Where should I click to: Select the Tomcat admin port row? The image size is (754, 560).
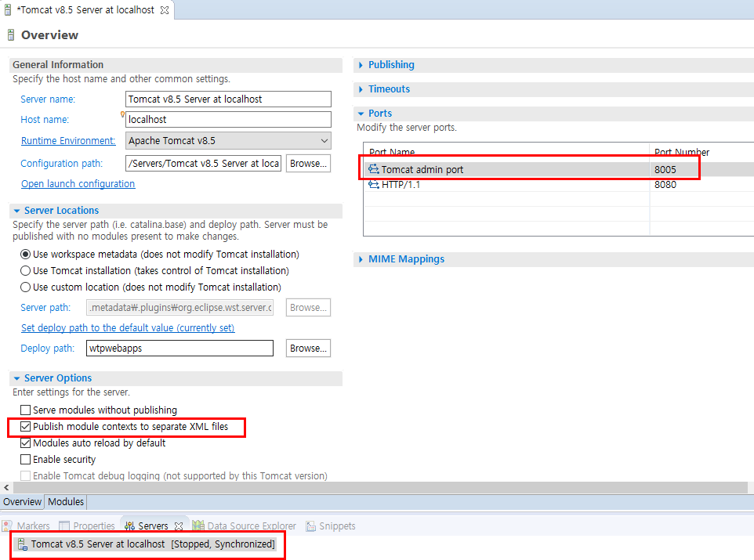[x=558, y=169]
